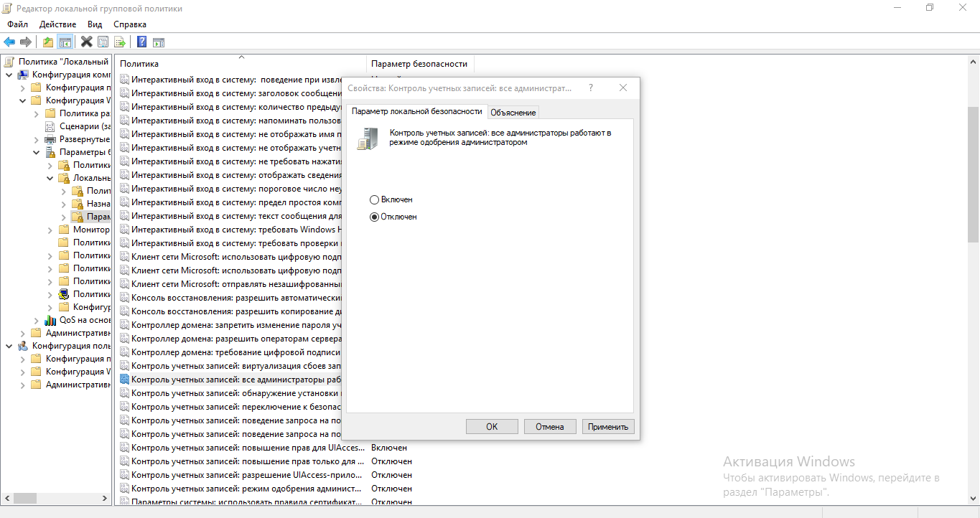Click the "Отмена" button

(549, 426)
